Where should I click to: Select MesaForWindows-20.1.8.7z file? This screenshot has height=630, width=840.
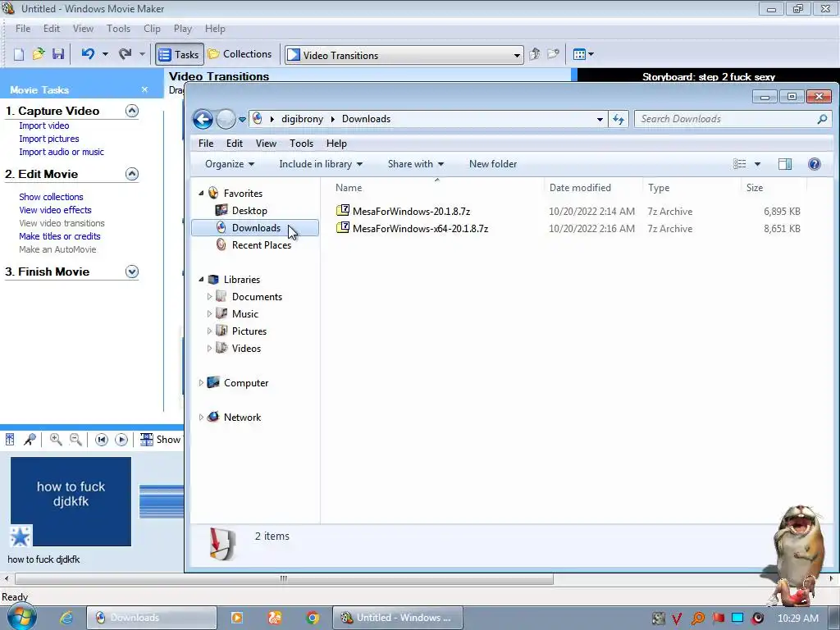click(x=411, y=212)
